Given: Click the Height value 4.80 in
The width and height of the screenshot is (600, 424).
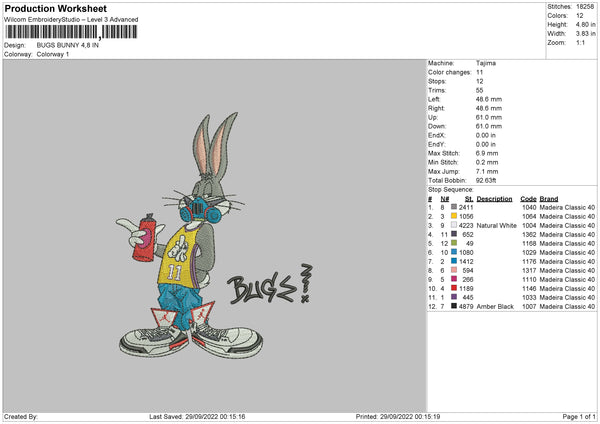Looking at the screenshot, I should point(585,24).
